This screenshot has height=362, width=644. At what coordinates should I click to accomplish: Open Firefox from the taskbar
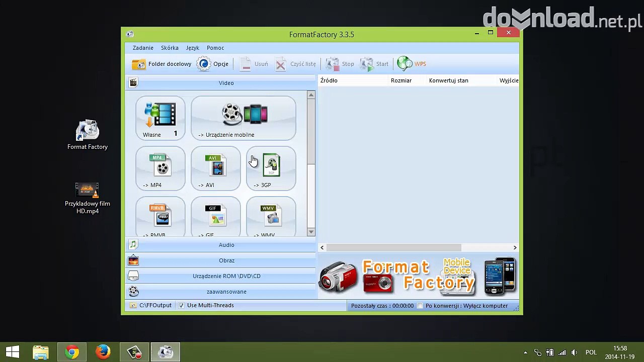coord(103,352)
